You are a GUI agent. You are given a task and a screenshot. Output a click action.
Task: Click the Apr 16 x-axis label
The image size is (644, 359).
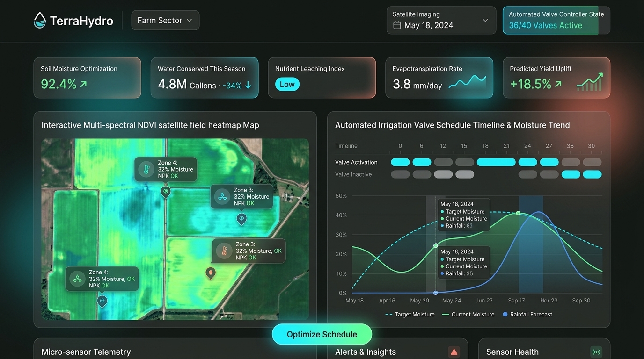pyautogui.click(x=387, y=301)
